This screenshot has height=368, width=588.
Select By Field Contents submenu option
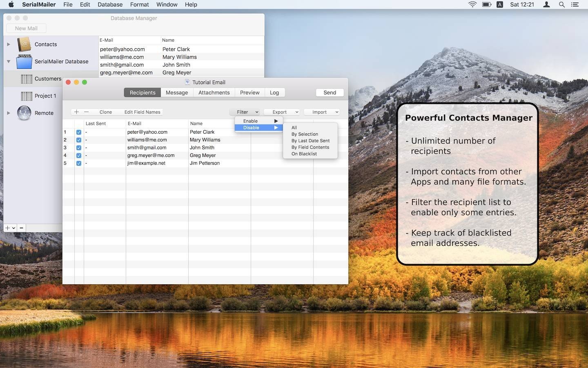click(310, 148)
